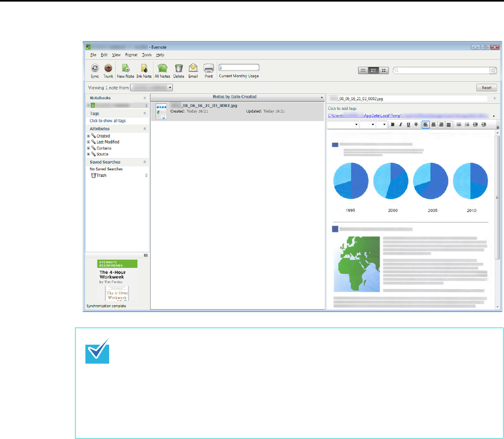Create a note with New Note

click(x=125, y=68)
